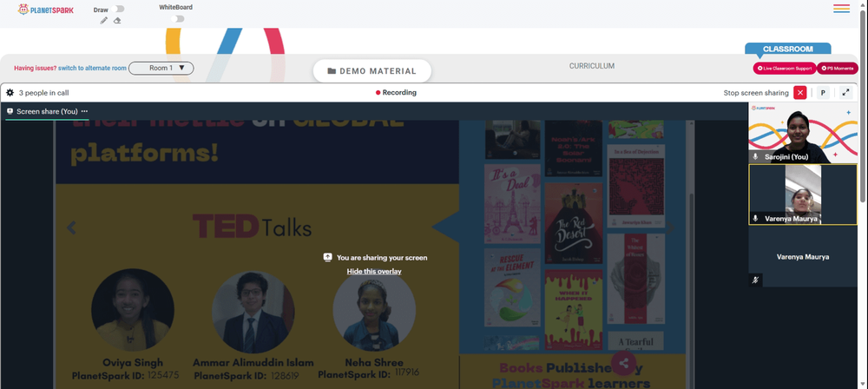Click Oviya Singh name text

point(133,363)
